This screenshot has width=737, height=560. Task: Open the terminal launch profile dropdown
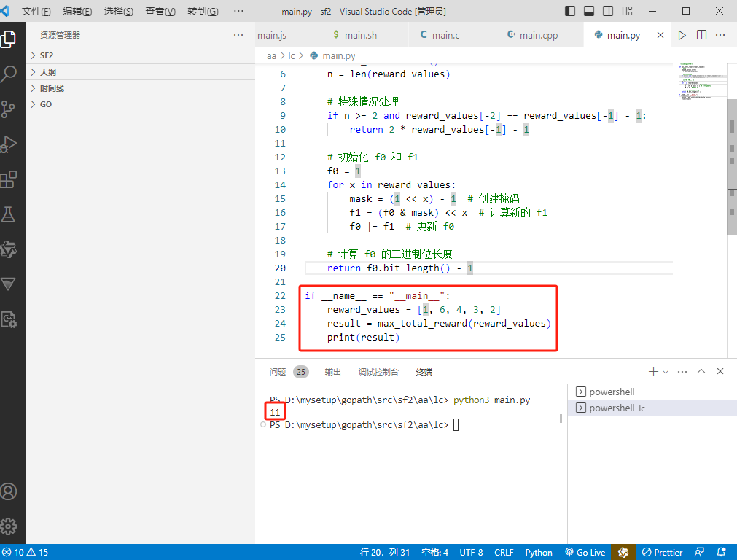pyautogui.click(x=666, y=372)
